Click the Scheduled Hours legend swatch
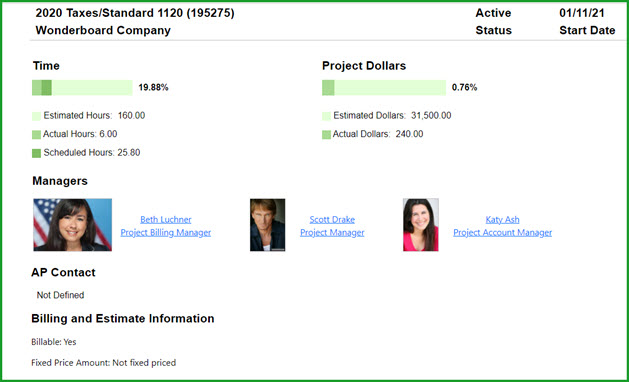The height and width of the screenshot is (382, 629). click(x=37, y=153)
